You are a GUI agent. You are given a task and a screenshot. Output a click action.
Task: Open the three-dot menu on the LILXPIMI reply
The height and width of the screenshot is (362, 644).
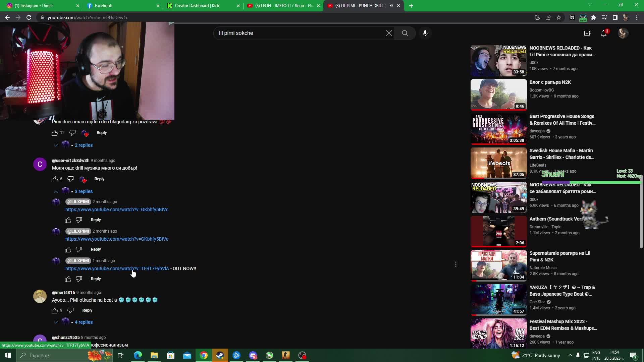tap(455, 264)
